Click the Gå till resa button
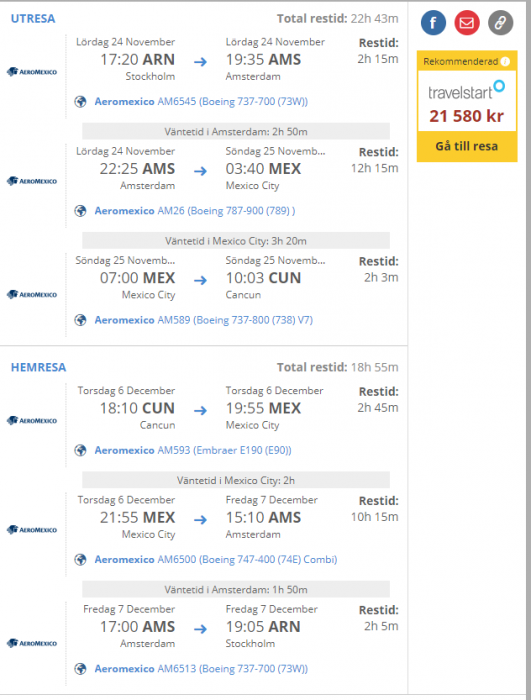Viewport: 531px width, 700px height. coord(467,146)
